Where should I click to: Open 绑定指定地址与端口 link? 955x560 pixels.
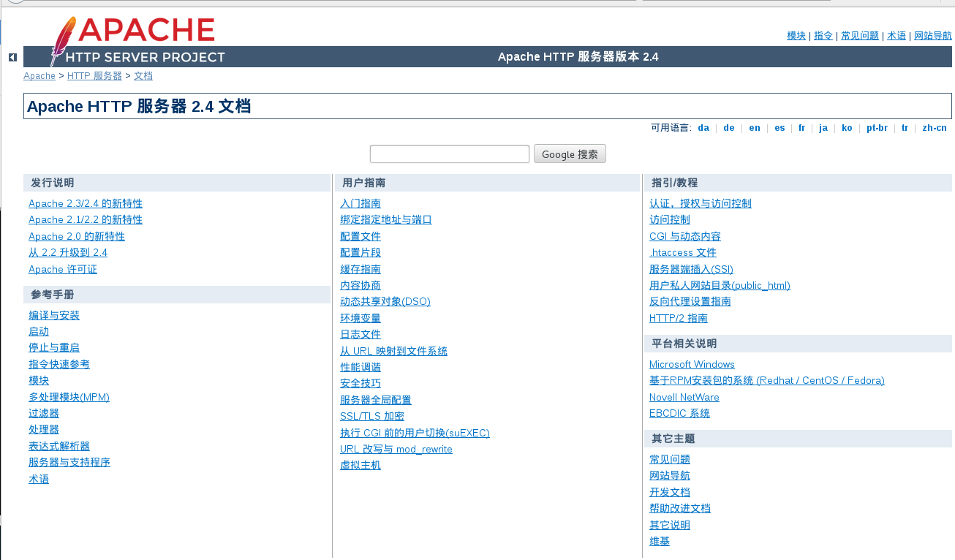[386, 219]
